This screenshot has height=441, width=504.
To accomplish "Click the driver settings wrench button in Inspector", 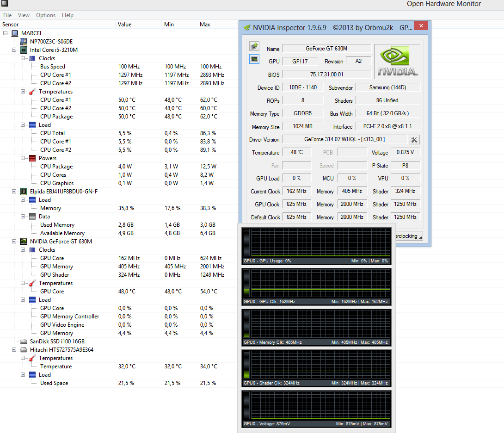I will pyautogui.click(x=414, y=140).
